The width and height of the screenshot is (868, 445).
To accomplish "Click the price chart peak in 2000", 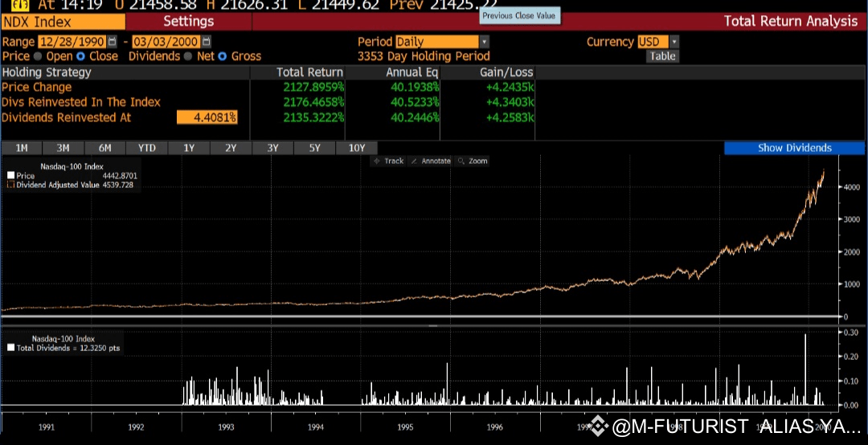I will pyautogui.click(x=823, y=171).
